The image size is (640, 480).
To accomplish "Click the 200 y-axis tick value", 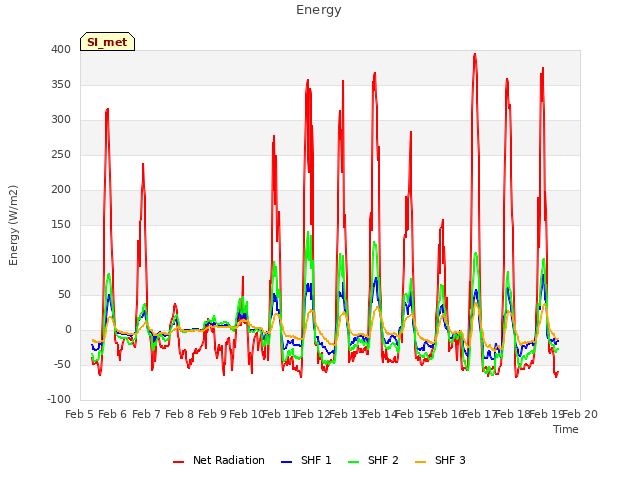I will pos(61,189).
